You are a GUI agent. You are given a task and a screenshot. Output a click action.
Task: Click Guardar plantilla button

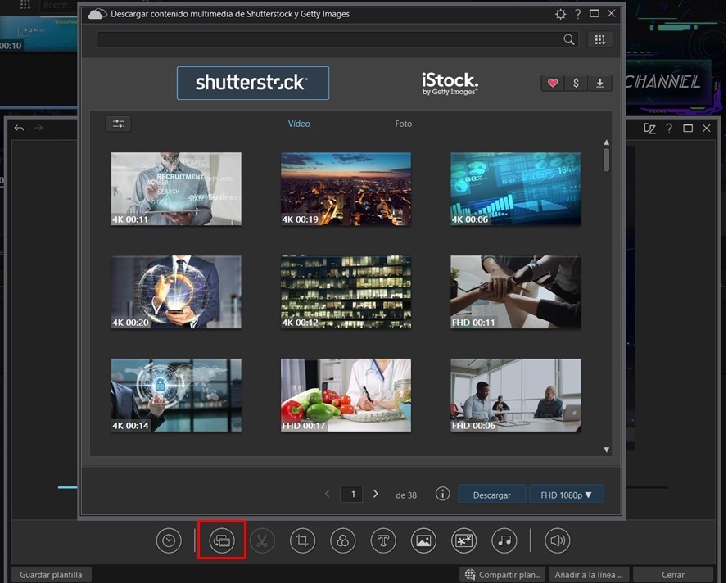pos(51,575)
